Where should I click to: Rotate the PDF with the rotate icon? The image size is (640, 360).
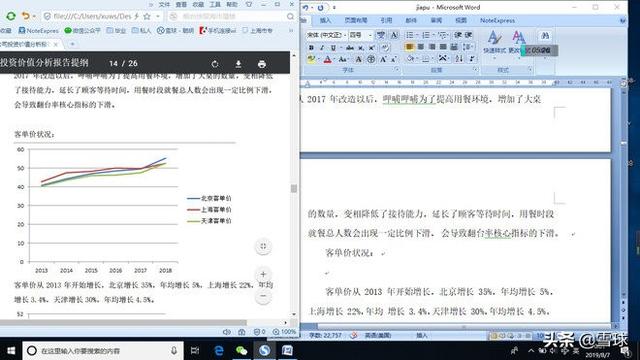215,64
